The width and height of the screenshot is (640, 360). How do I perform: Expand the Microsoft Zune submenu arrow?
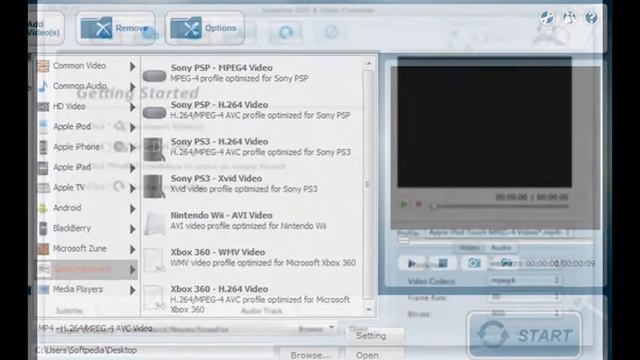(x=132, y=249)
